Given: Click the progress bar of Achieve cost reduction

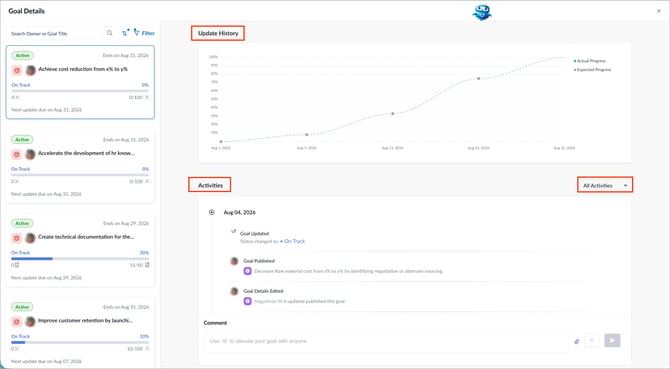Looking at the screenshot, I should [x=80, y=91].
